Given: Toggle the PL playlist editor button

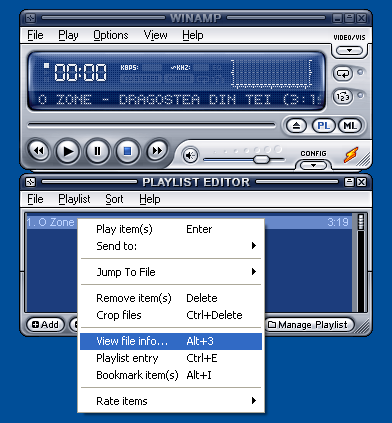Looking at the screenshot, I should [323, 126].
